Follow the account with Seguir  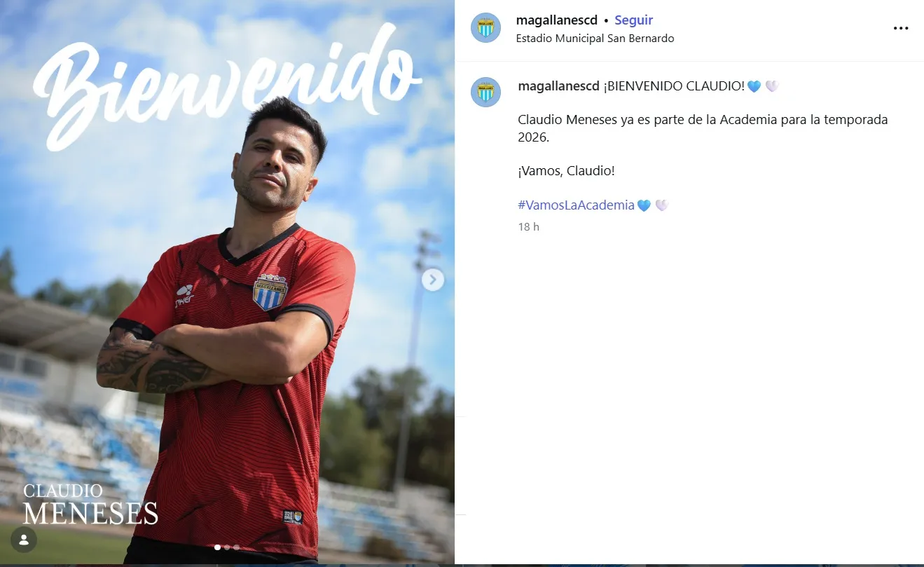633,20
